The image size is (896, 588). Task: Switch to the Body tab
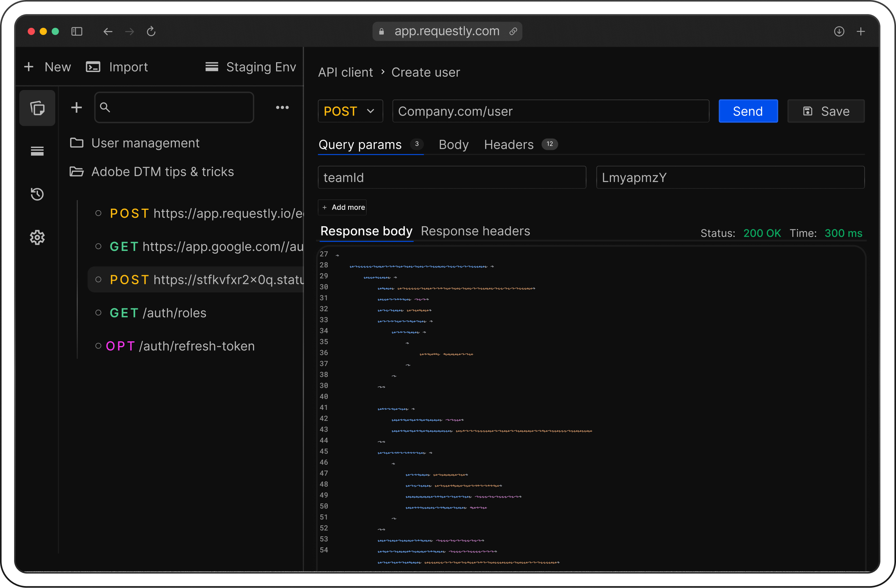[453, 144]
